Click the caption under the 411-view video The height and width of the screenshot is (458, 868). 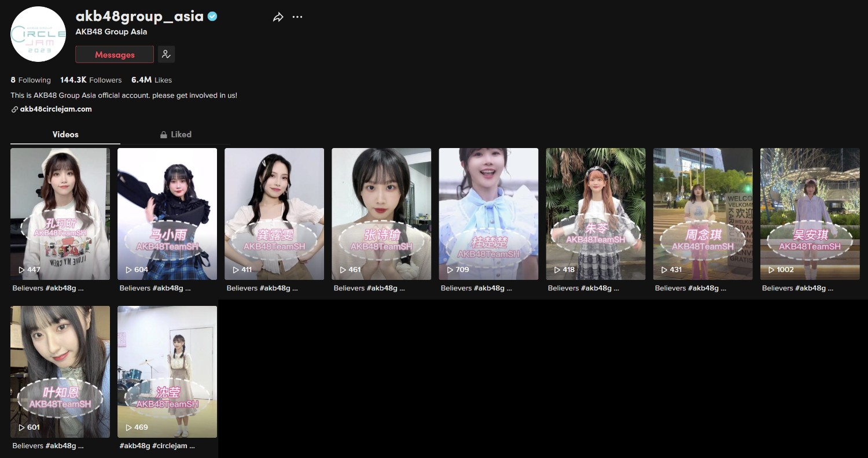pyautogui.click(x=262, y=288)
